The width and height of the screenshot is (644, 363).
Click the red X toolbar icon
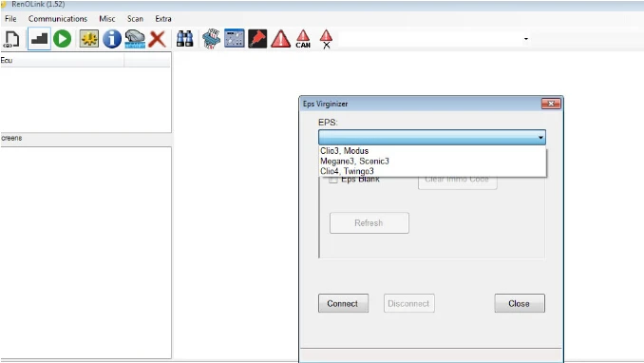coord(158,39)
